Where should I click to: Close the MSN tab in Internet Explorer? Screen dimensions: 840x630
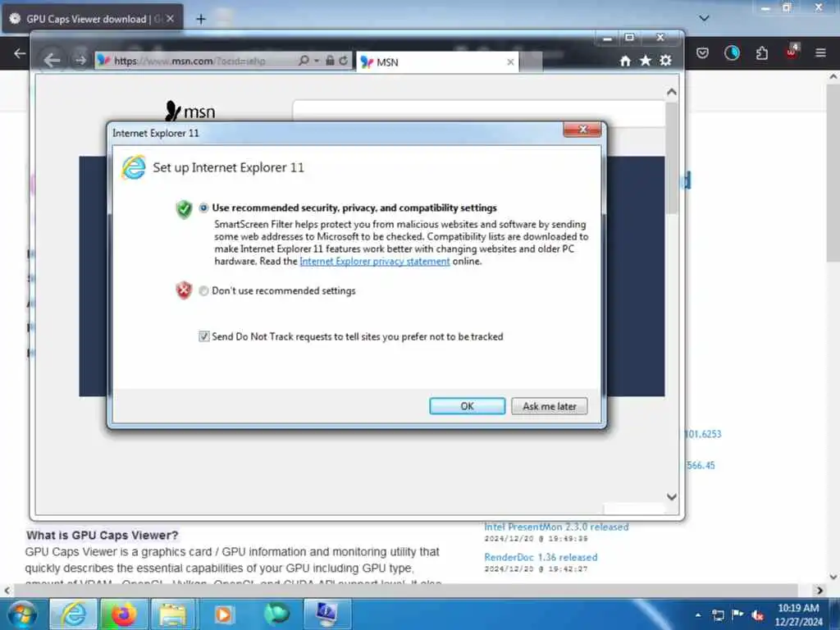click(x=510, y=62)
